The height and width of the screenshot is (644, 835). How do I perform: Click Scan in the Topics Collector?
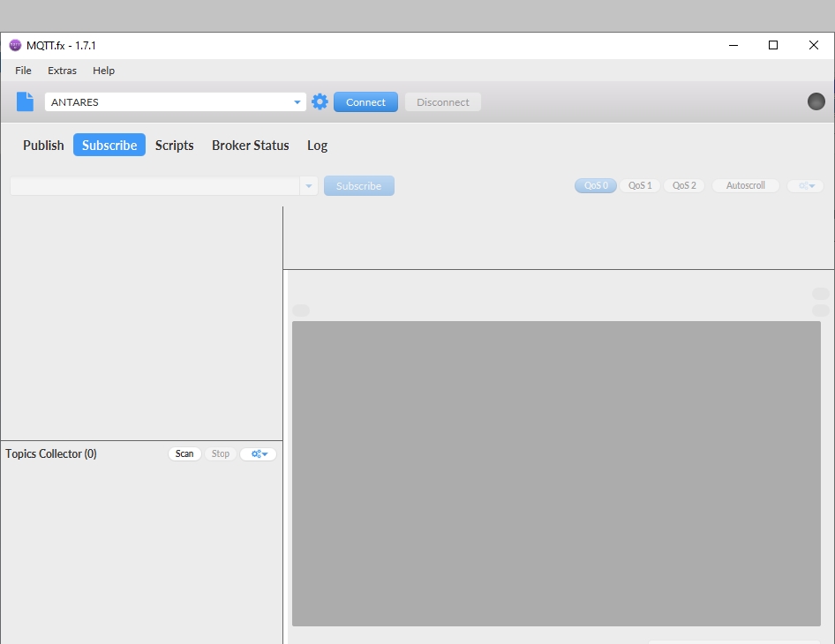point(184,454)
